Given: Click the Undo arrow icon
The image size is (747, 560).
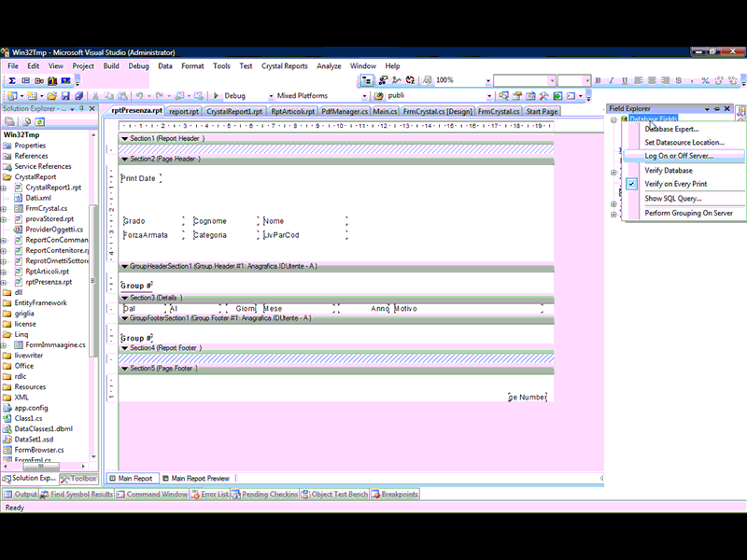Looking at the screenshot, I should tap(139, 96).
